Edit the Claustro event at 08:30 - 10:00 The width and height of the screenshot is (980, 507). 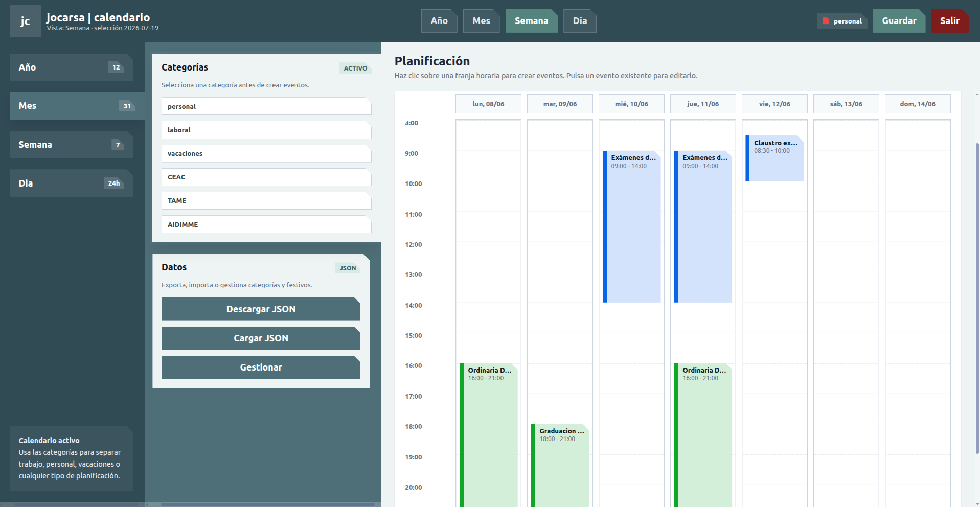(775, 158)
